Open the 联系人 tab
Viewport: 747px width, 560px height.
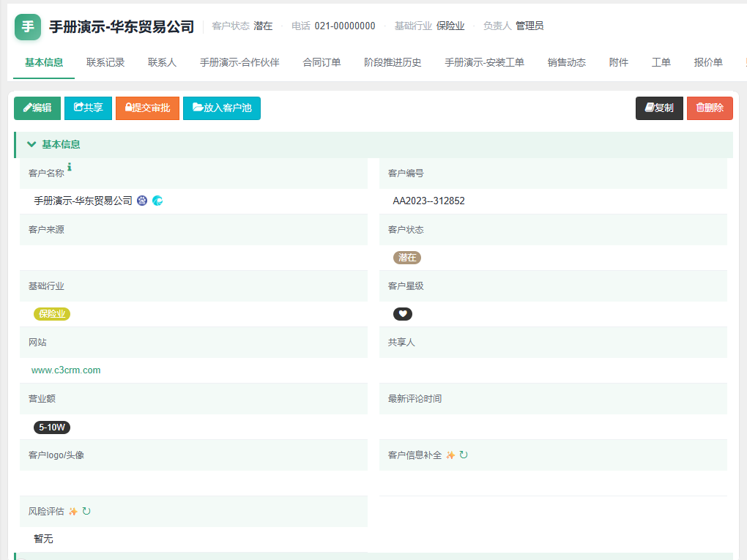[162, 62]
